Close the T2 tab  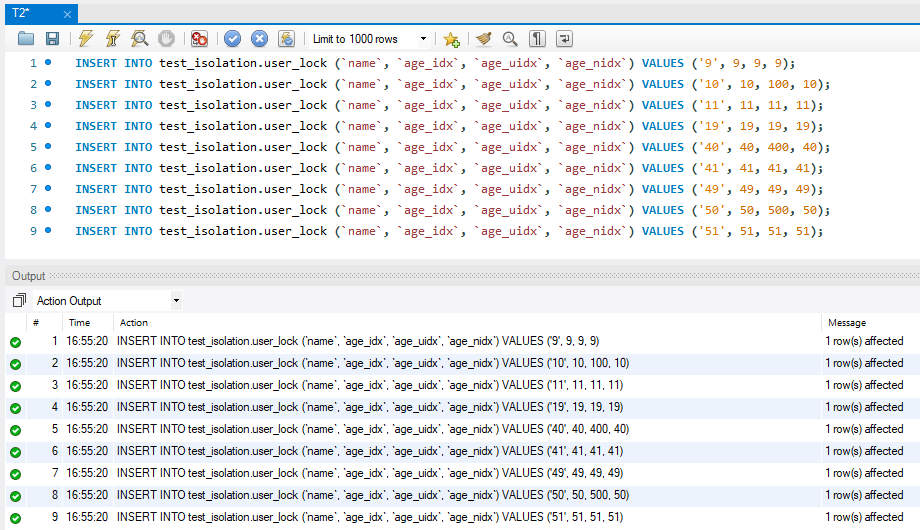[x=67, y=14]
